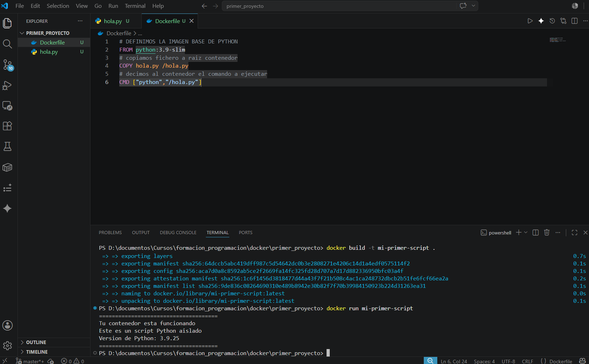Click the sparkle AI icon in editor toolbar
Screen dimensions: 589x364
[x=541, y=21]
